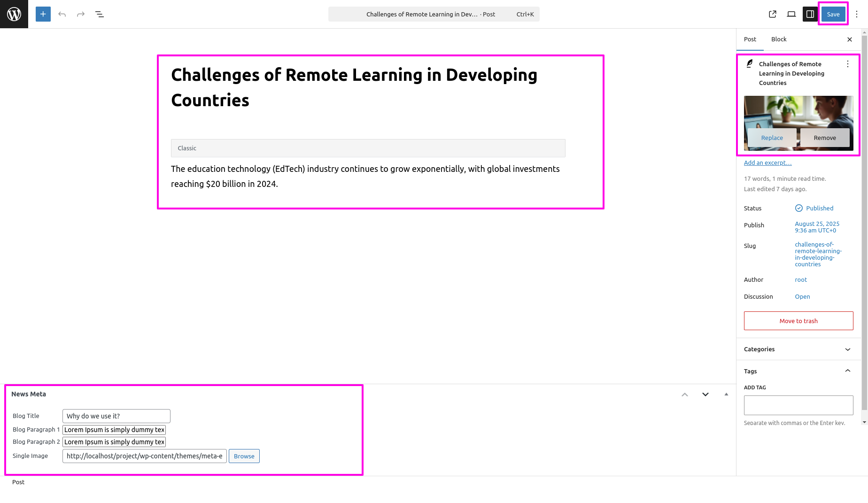The width and height of the screenshot is (868, 503).
Task: Click the Undo arrow icon
Action: click(x=62, y=14)
